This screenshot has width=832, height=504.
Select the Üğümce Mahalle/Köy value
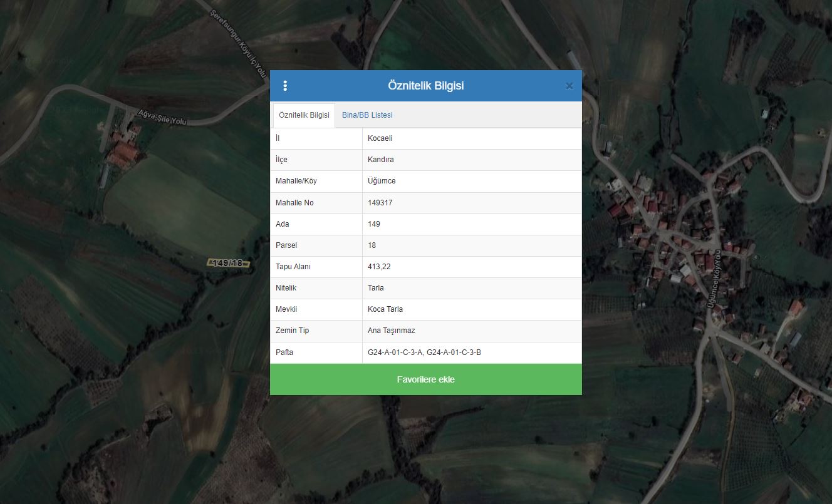382,181
